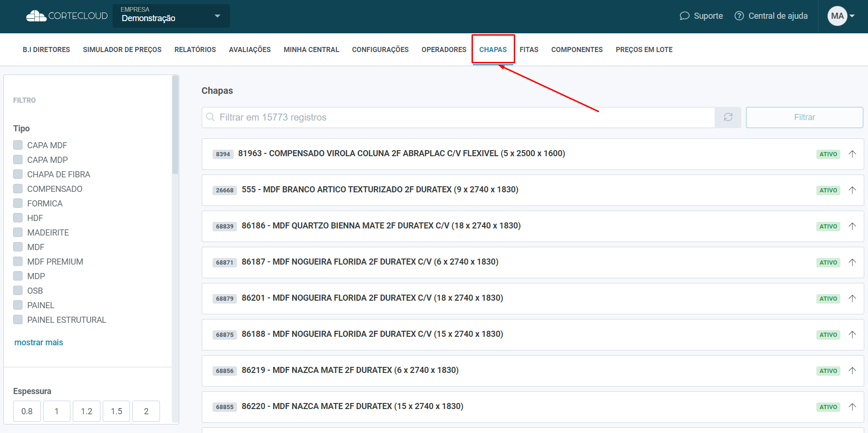Click the 8394 code badge
The image size is (868, 433).
click(x=223, y=154)
